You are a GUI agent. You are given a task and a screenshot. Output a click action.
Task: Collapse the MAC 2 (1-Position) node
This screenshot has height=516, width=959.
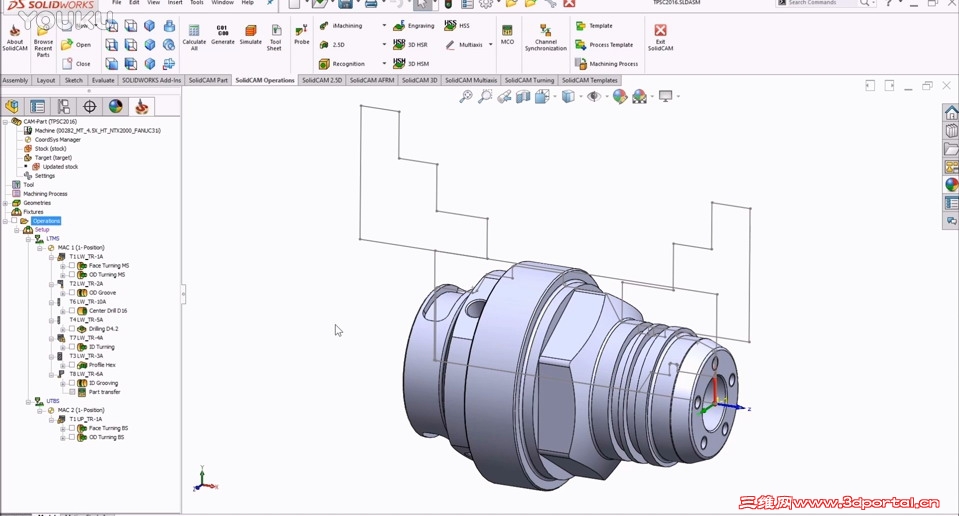pyautogui.click(x=40, y=411)
